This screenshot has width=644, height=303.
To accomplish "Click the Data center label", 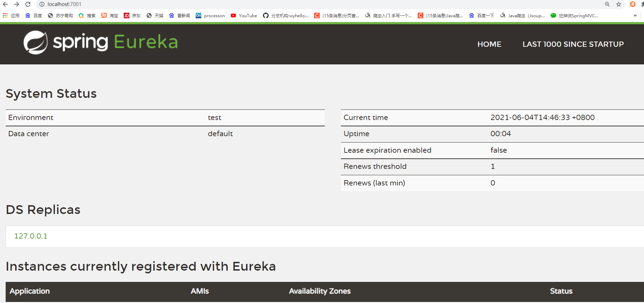I will point(29,134).
